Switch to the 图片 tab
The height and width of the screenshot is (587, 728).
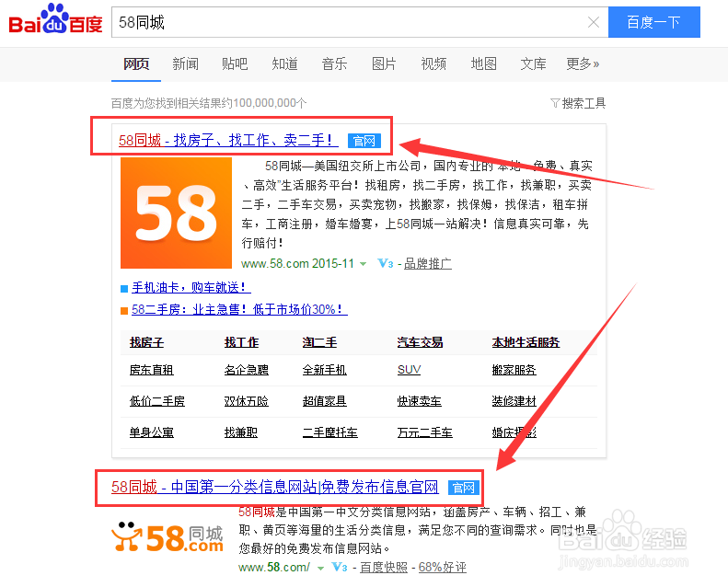(384, 63)
